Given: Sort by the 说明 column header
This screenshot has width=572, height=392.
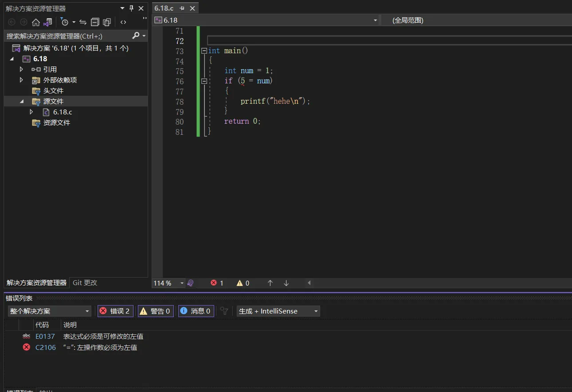Looking at the screenshot, I should click(70, 325).
